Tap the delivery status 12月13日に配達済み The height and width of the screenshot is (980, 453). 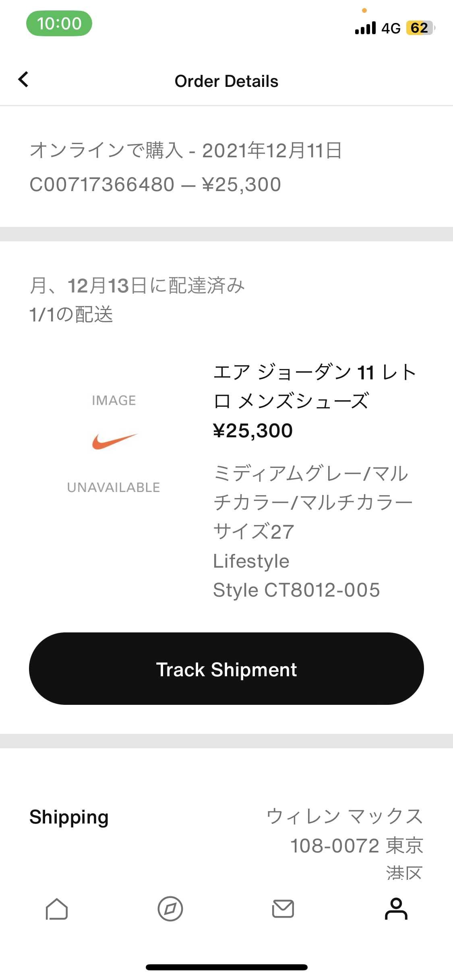click(x=156, y=286)
